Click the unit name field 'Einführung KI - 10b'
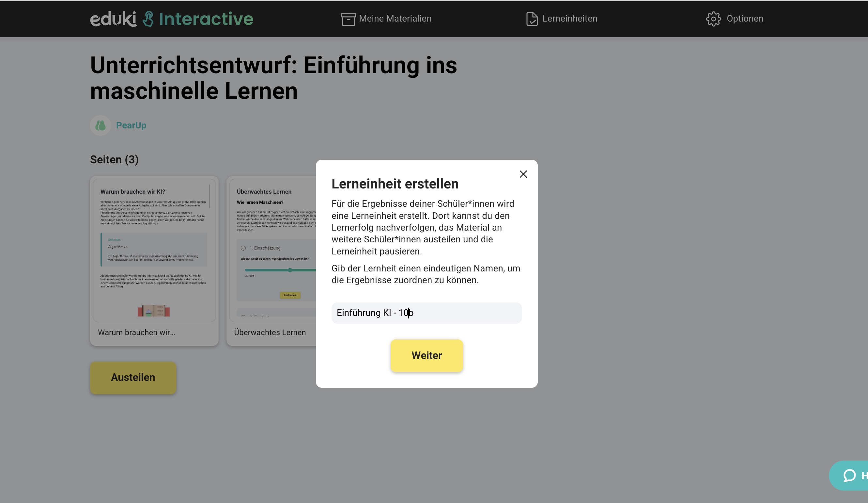868x503 pixels. pos(426,313)
